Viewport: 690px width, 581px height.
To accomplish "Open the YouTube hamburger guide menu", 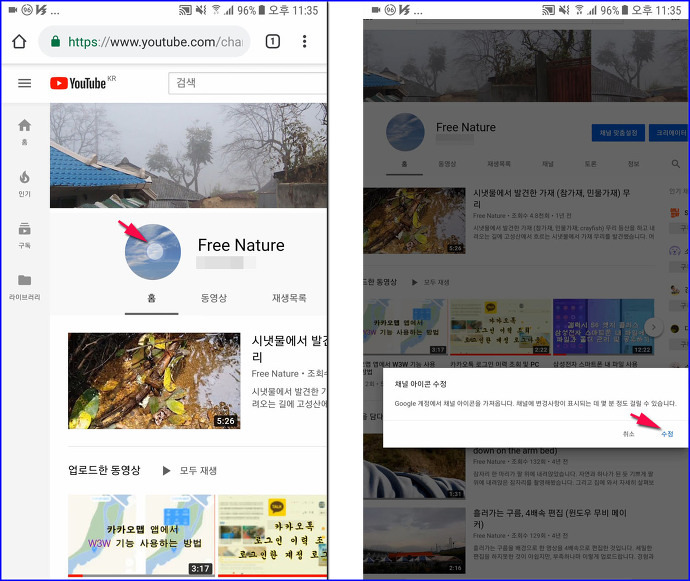I will coord(24,83).
